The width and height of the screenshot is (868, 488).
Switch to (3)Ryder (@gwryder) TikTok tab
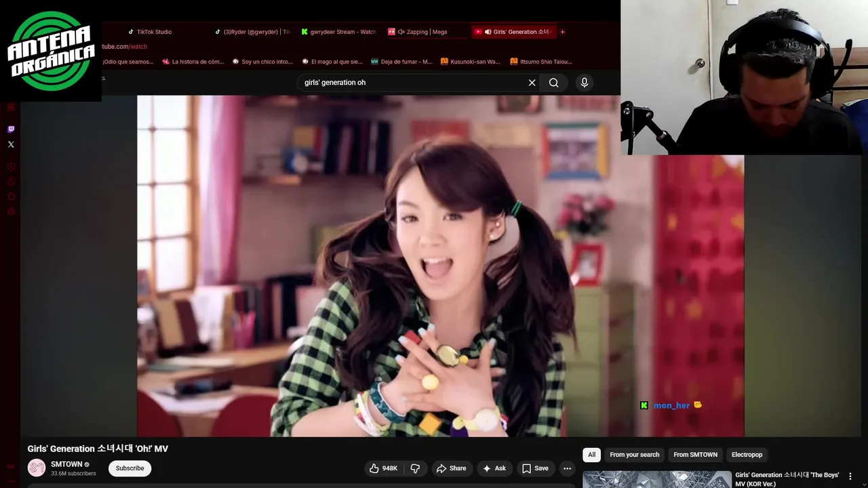tap(252, 32)
